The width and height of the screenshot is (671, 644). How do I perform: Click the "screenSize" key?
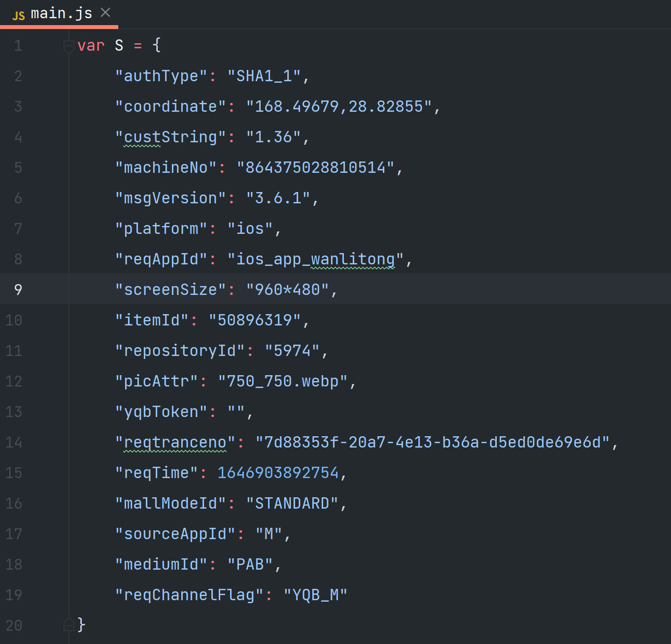170,290
